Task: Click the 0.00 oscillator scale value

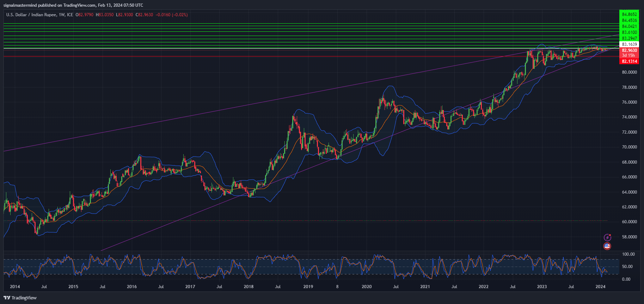Action: click(x=626, y=279)
